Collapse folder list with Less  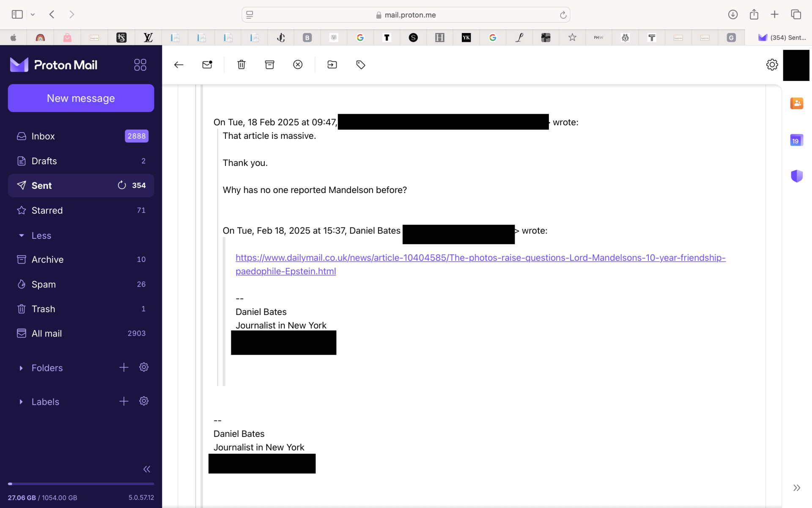pyautogui.click(x=41, y=235)
